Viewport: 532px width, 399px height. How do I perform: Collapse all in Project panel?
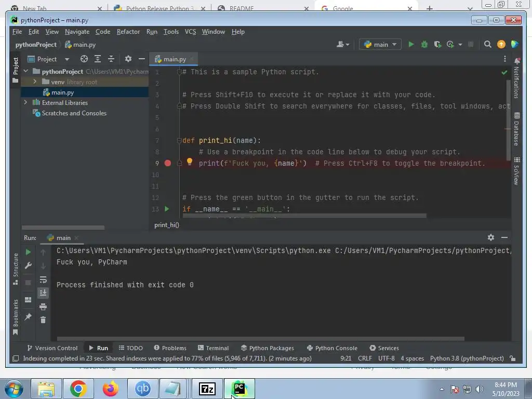point(111,59)
